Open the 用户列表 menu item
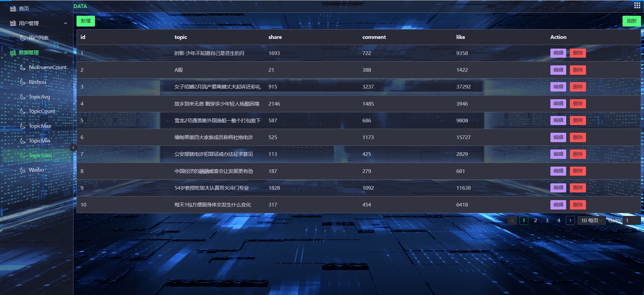644x295 pixels. (37, 38)
